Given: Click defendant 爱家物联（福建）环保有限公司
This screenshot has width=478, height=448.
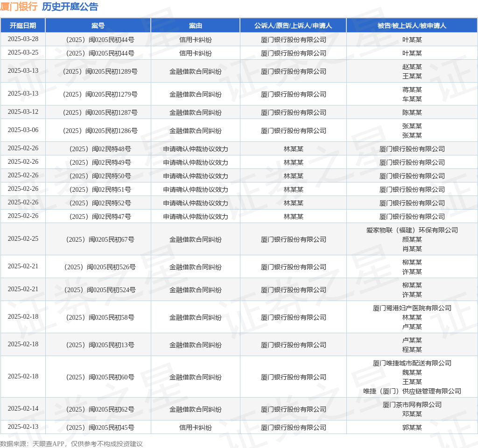Looking at the screenshot, I should pos(412,230).
